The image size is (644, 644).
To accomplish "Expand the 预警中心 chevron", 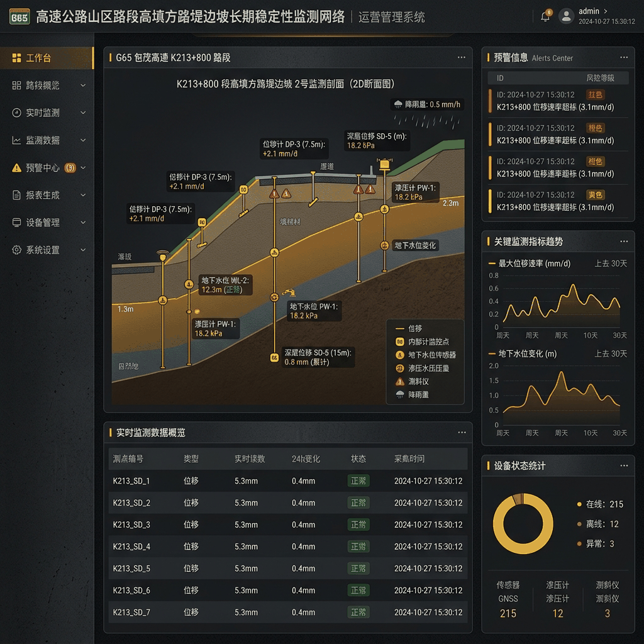I will coord(83,167).
